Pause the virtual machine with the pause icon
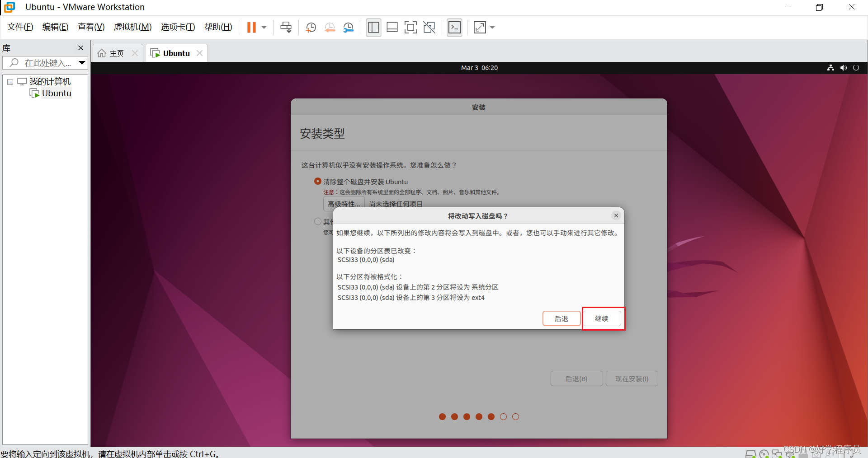868x458 pixels. [x=251, y=28]
